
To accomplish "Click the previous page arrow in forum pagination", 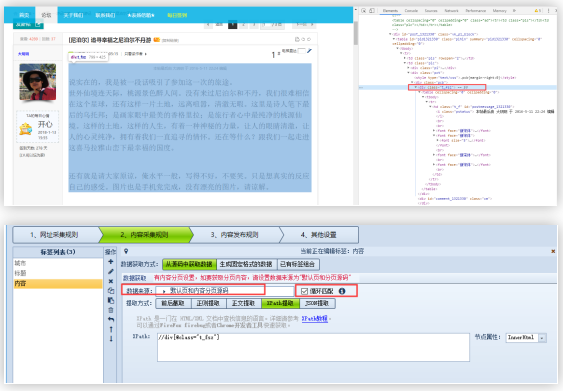I will click(x=209, y=24).
